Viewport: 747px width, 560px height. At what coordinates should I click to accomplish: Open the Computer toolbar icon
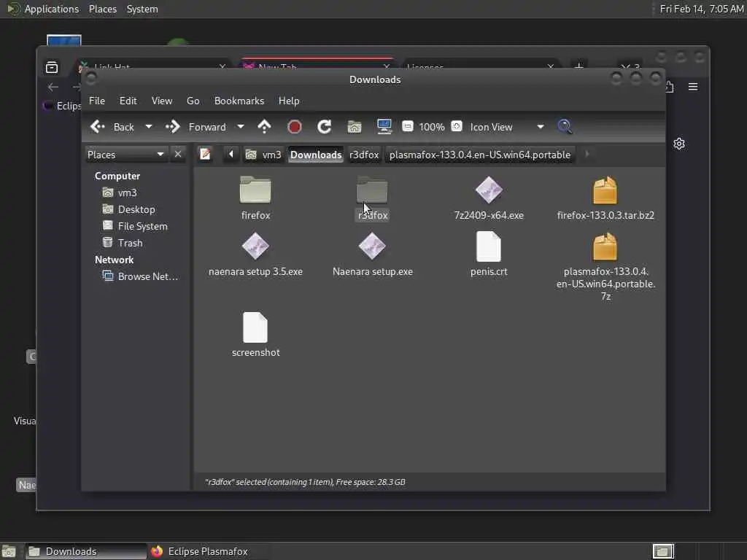pos(384,127)
